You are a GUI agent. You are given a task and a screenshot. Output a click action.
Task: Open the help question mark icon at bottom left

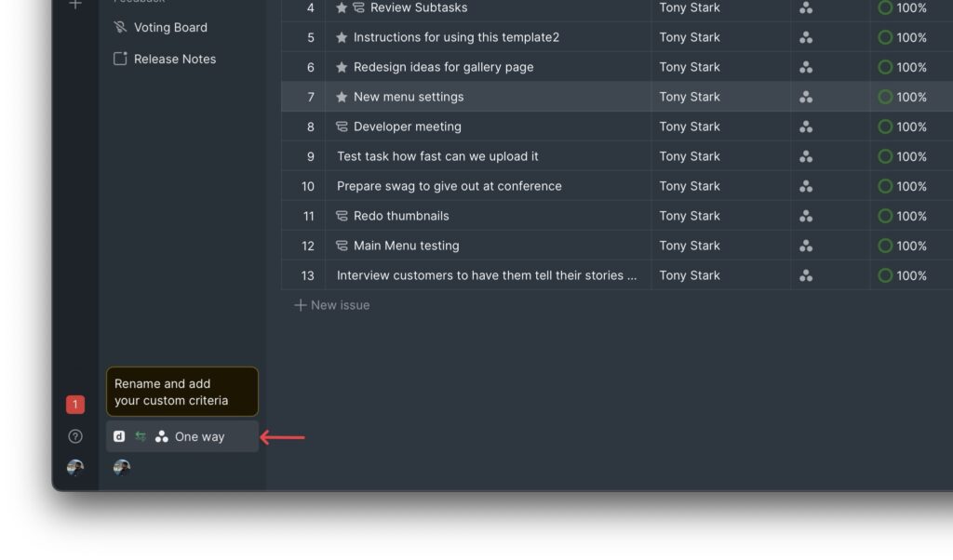pos(74,434)
